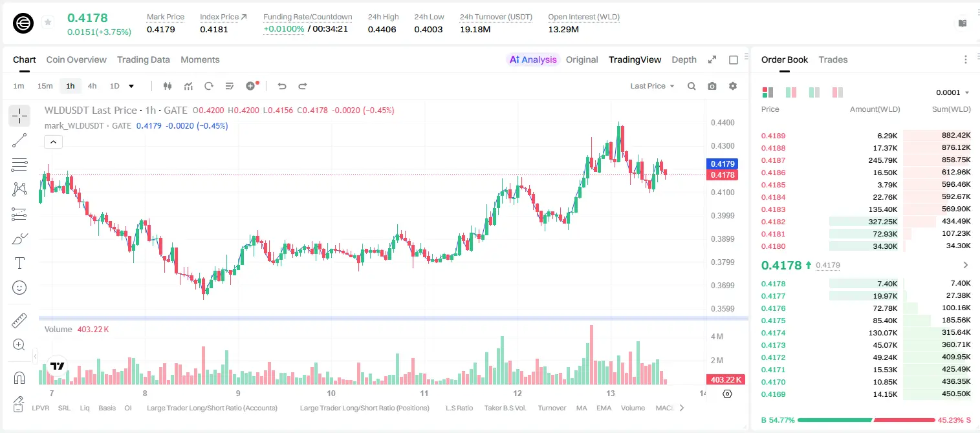Screen dimensions: 980x433
Task: Open the candlestick chart type icon
Action: (x=168, y=86)
